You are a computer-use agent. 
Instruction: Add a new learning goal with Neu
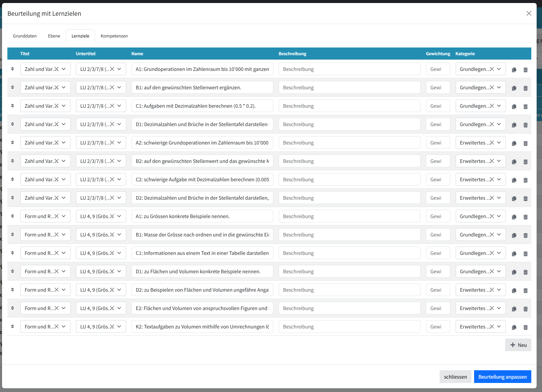point(518,345)
